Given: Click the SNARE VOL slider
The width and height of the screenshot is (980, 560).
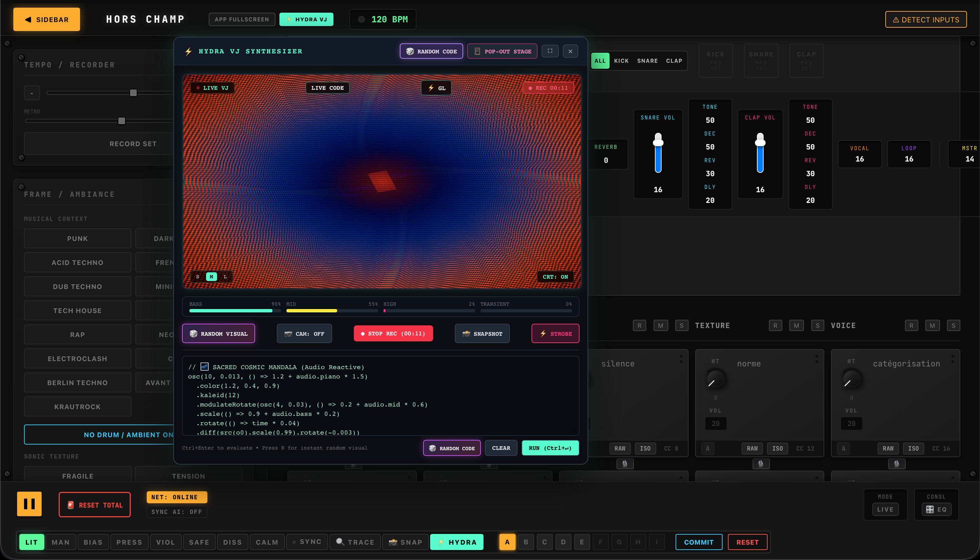Looking at the screenshot, I should click(658, 153).
